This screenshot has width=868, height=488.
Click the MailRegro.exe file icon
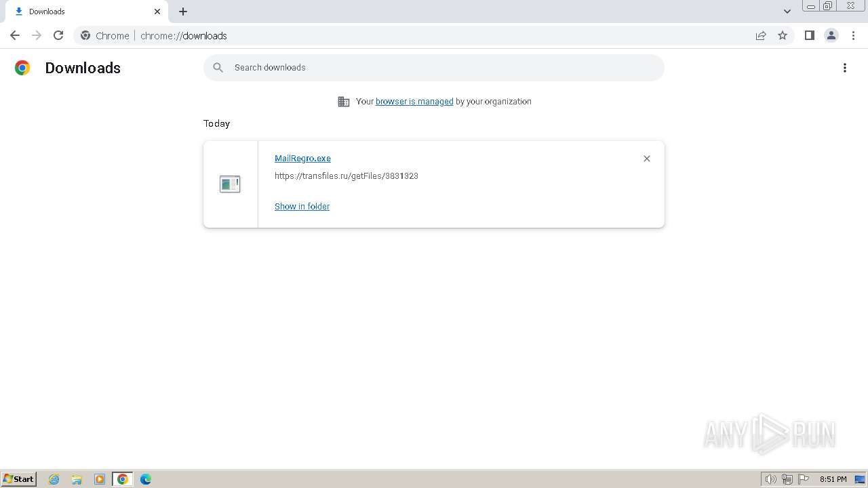pyautogui.click(x=230, y=184)
